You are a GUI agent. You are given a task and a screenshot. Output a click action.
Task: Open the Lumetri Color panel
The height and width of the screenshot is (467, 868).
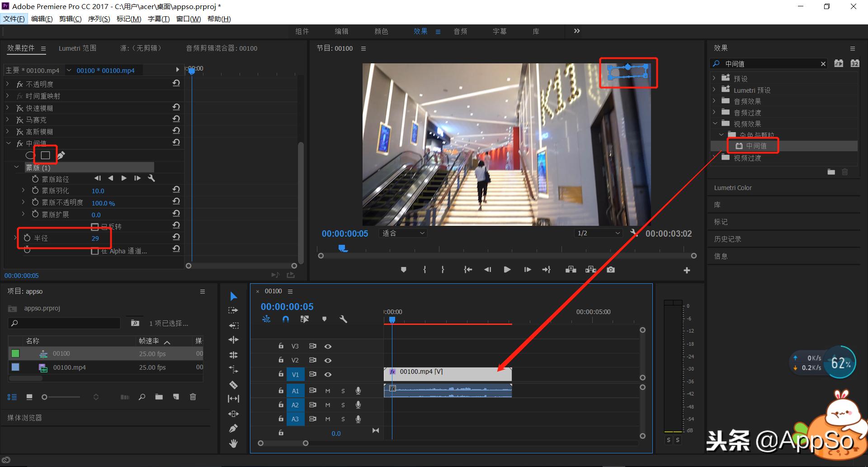click(733, 188)
